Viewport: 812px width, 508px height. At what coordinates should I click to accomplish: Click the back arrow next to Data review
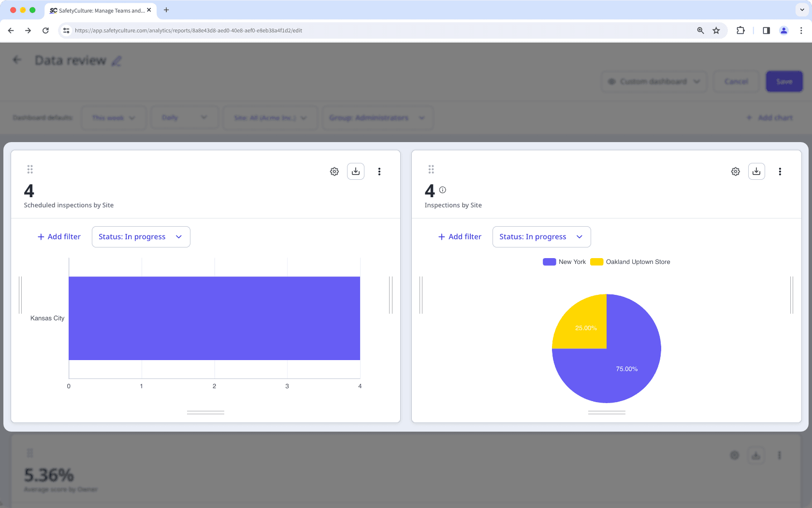pos(16,59)
